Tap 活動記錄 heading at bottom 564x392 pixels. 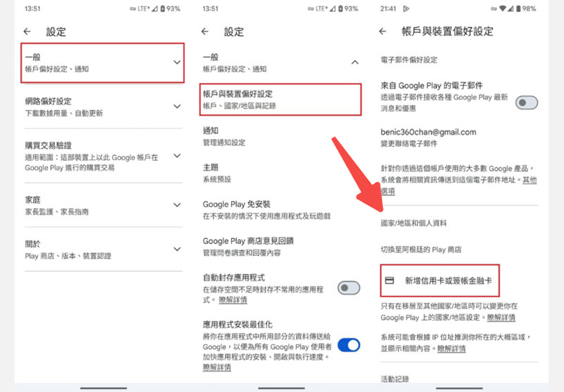(395, 379)
